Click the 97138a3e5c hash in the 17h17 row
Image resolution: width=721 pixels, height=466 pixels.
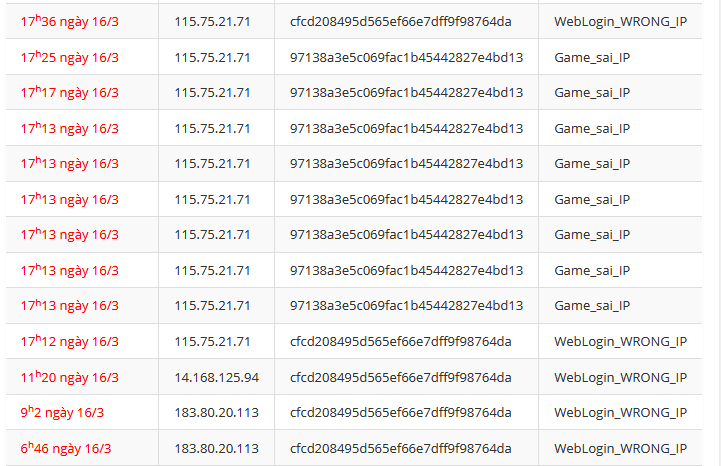[x=406, y=93]
